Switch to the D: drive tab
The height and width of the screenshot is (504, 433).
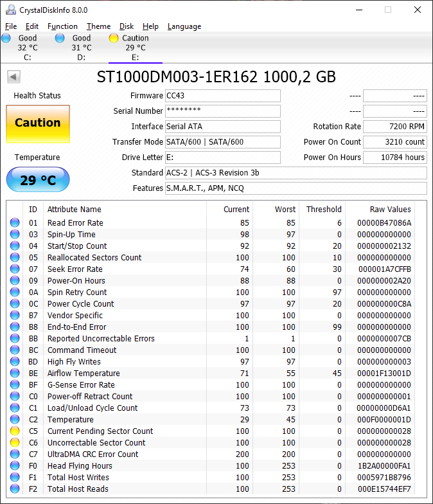pos(81,48)
